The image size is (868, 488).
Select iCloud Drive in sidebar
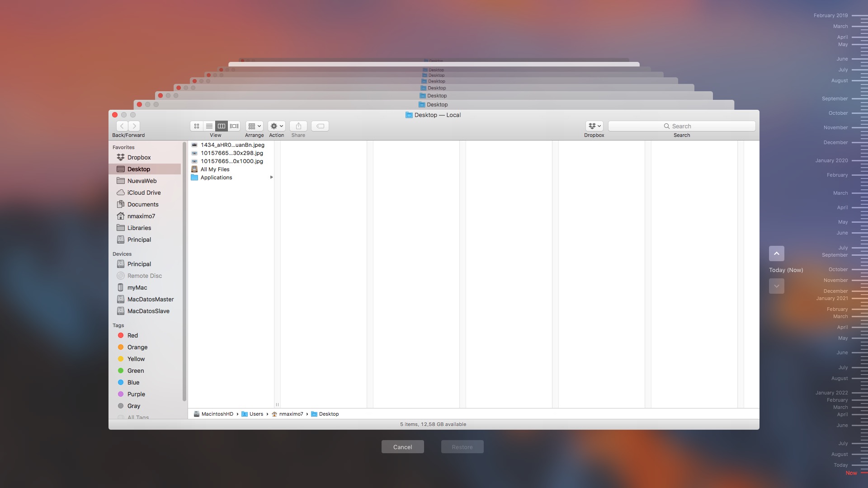144,192
